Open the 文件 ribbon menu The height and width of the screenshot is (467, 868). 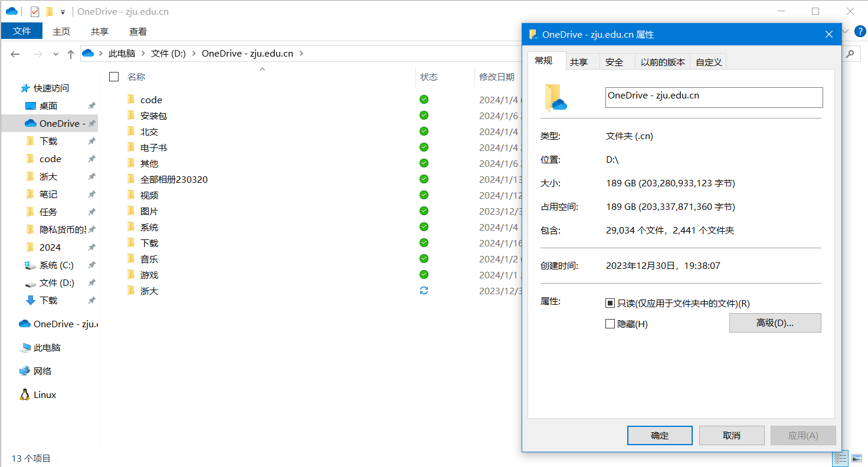click(x=22, y=31)
